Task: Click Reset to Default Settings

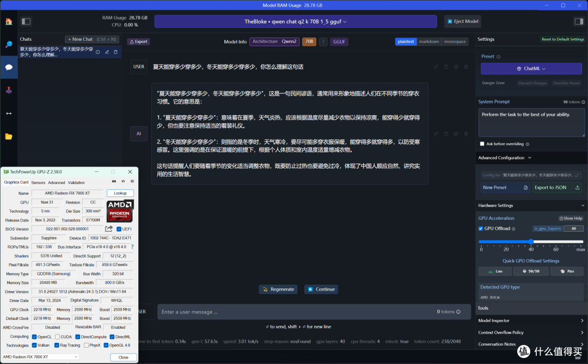Action: 562,39
